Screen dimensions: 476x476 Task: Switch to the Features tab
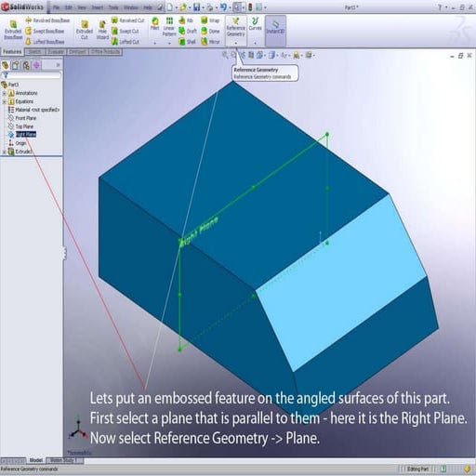pos(12,52)
